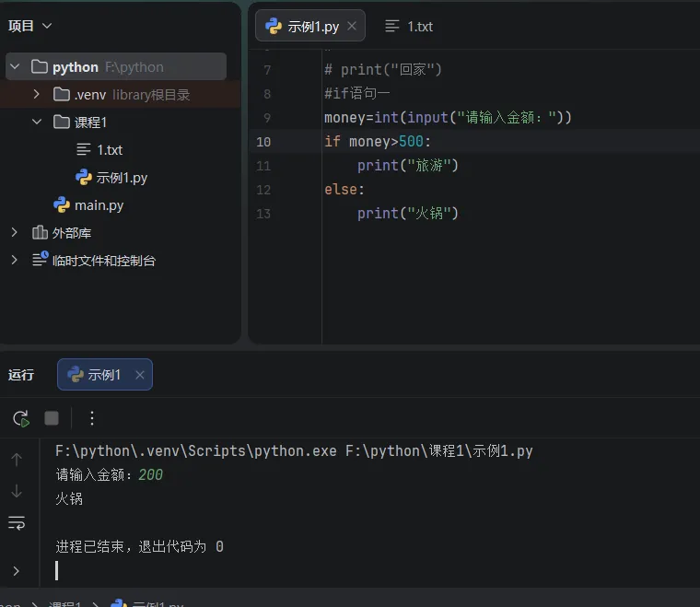Click the print("火锅") code line
Image resolution: width=700 pixels, height=607 pixels.
point(408,214)
